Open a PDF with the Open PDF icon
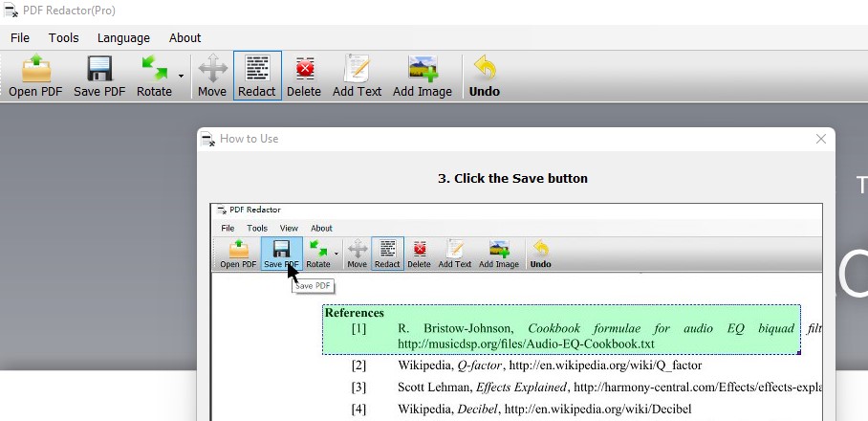The width and height of the screenshot is (868, 421). tap(35, 76)
